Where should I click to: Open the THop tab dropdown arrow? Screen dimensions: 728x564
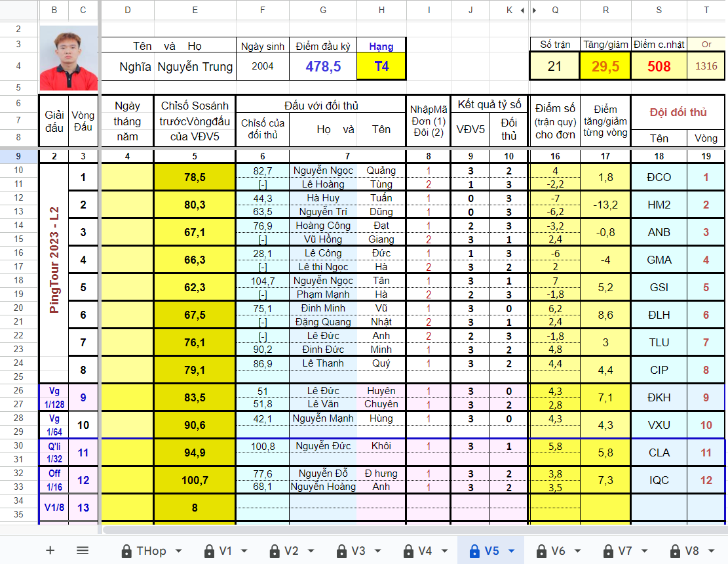[x=179, y=551]
